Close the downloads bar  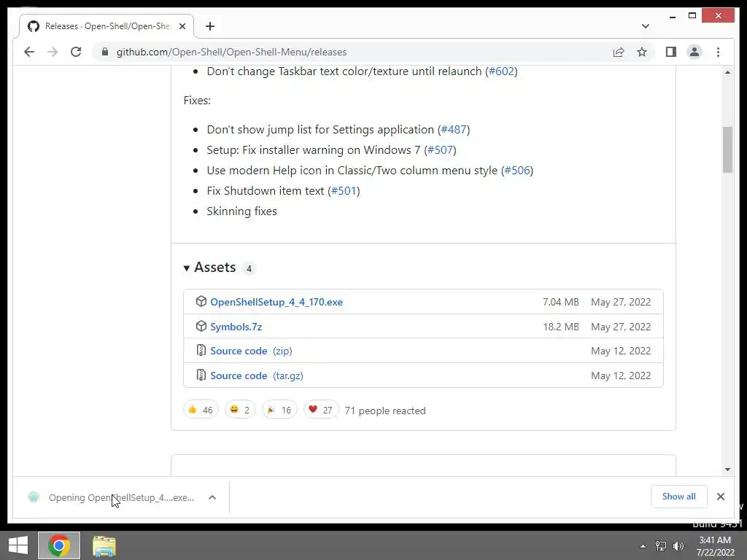pyautogui.click(x=720, y=497)
